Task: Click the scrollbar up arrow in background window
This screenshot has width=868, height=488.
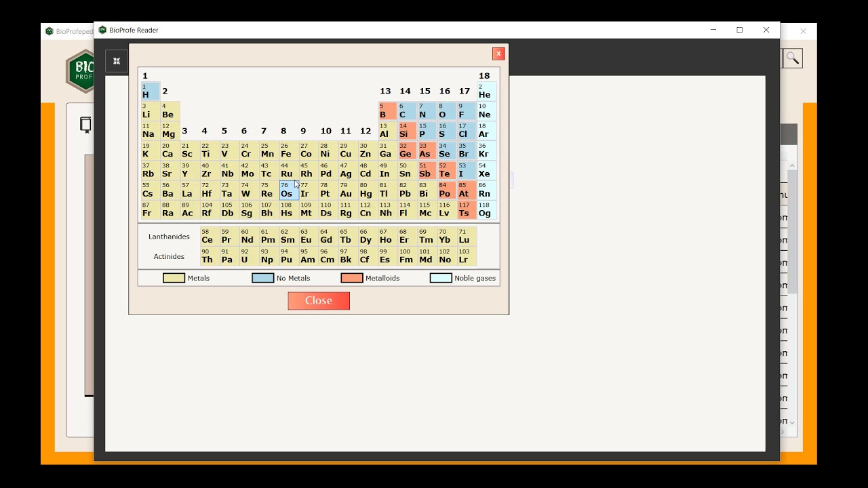Action: 792,165
